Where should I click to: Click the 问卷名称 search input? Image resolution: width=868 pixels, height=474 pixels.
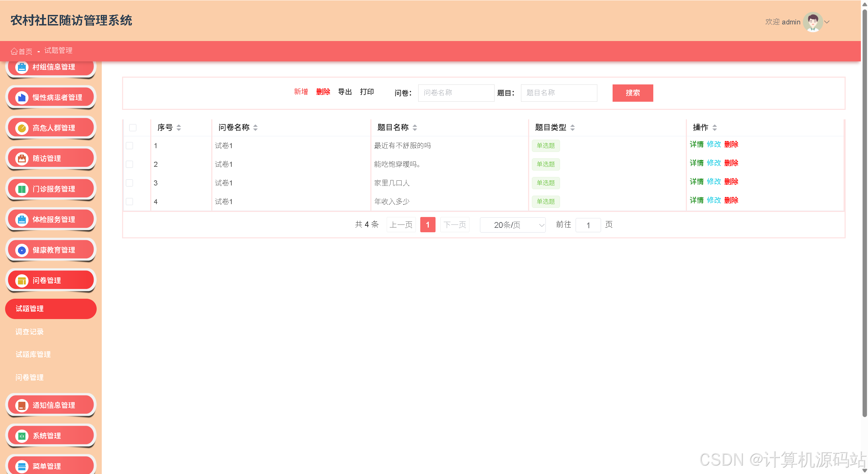click(456, 93)
